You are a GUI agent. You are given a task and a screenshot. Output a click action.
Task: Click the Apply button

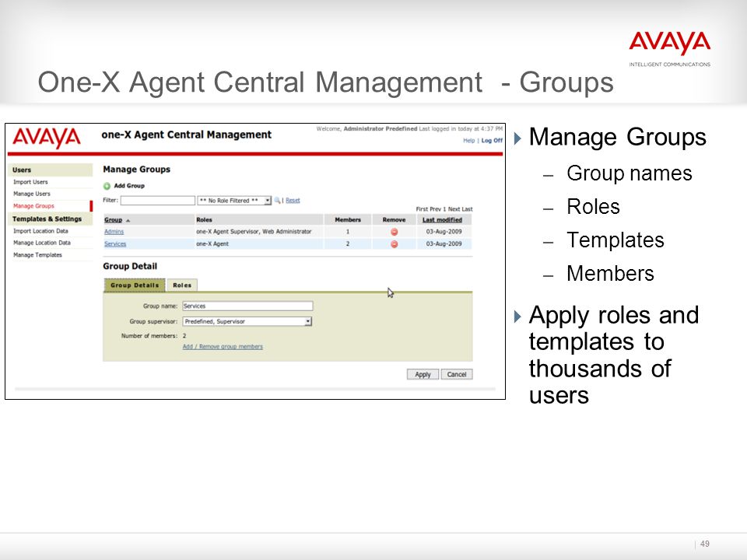point(423,374)
